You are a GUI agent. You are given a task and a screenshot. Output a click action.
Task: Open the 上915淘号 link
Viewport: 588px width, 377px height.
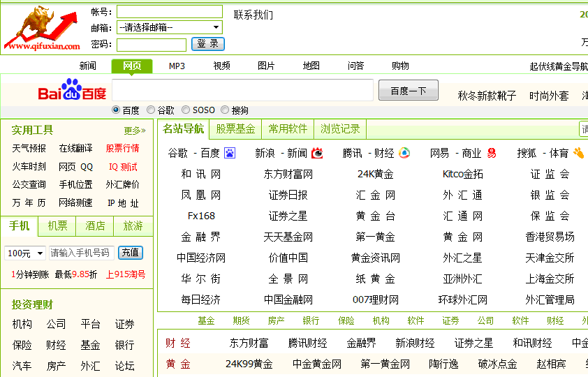(126, 274)
